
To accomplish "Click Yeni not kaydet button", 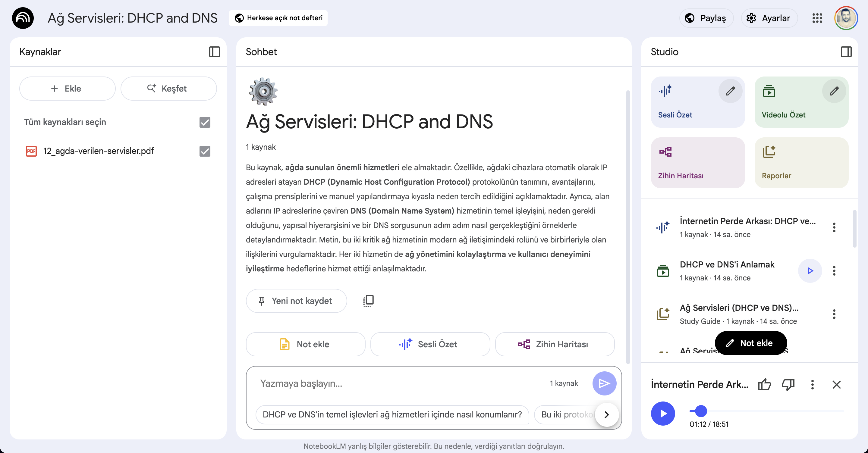I will (296, 301).
